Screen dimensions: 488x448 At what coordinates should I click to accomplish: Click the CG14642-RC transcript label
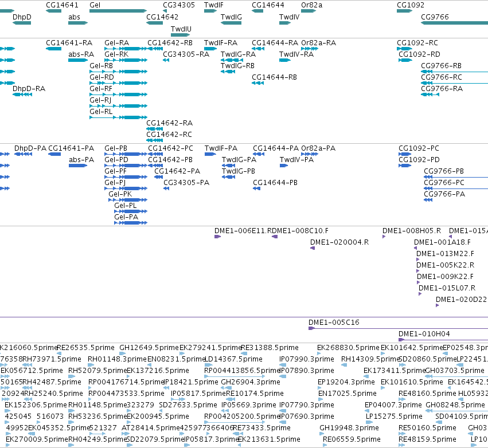[169, 134]
